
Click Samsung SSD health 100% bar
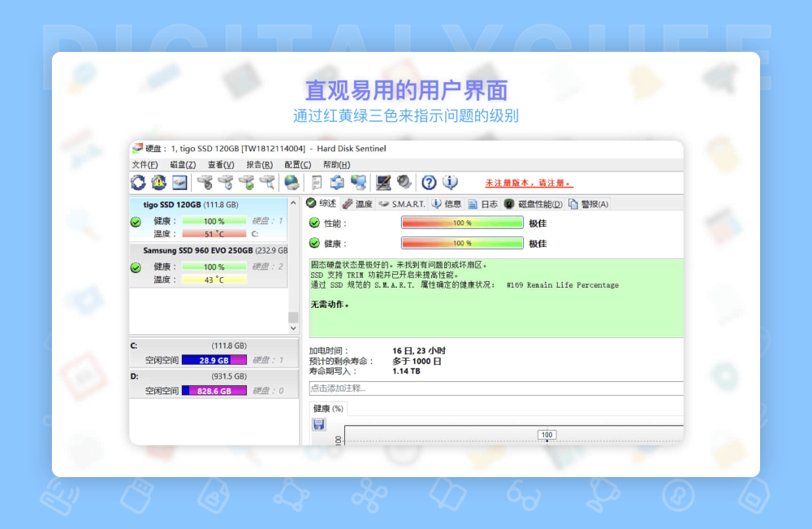click(x=214, y=267)
